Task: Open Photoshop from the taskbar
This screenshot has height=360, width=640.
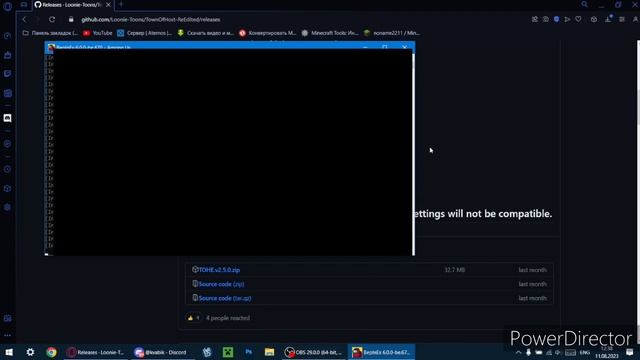Action: point(249,352)
